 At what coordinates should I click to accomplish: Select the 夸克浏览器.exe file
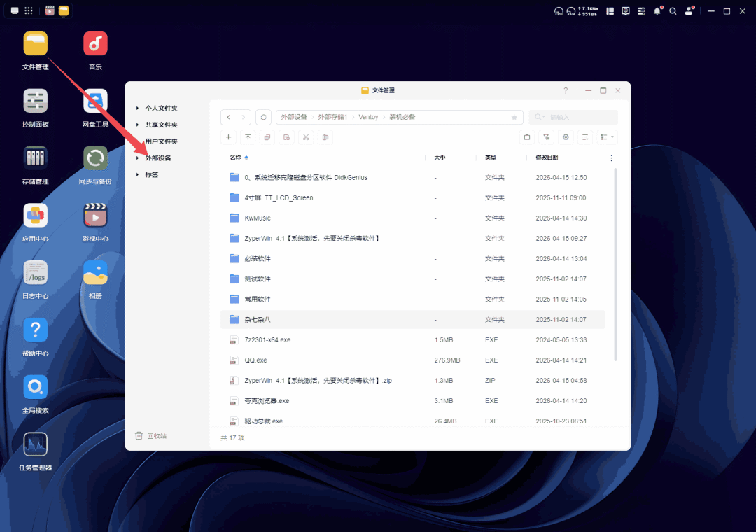tap(413, 400)
